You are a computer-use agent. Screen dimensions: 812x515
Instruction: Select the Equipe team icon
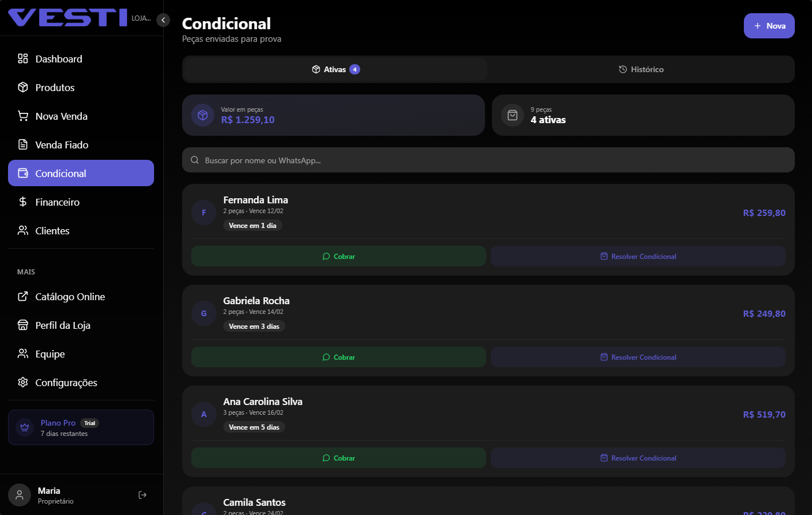23,353
